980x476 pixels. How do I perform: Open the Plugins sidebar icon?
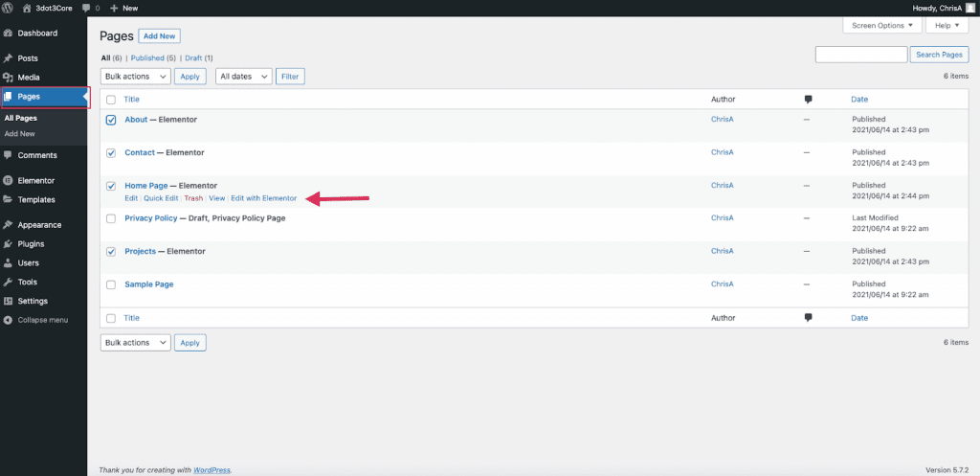tap(9, 244)
